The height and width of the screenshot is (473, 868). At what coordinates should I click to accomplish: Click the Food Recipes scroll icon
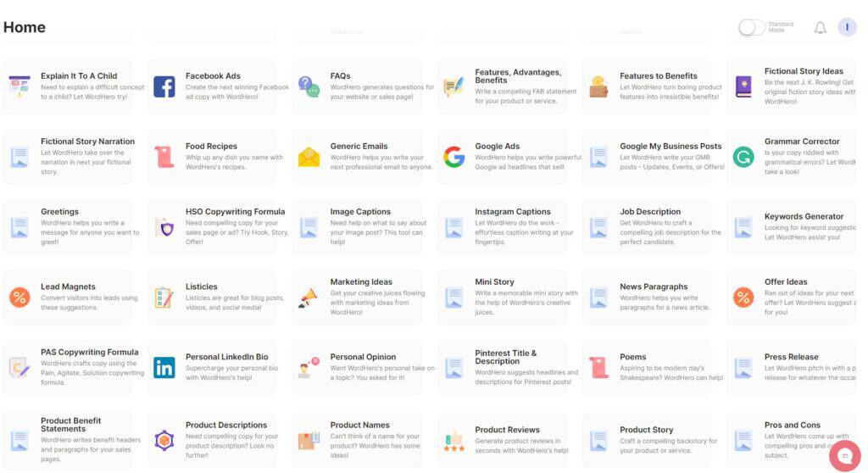coord(164,157)
